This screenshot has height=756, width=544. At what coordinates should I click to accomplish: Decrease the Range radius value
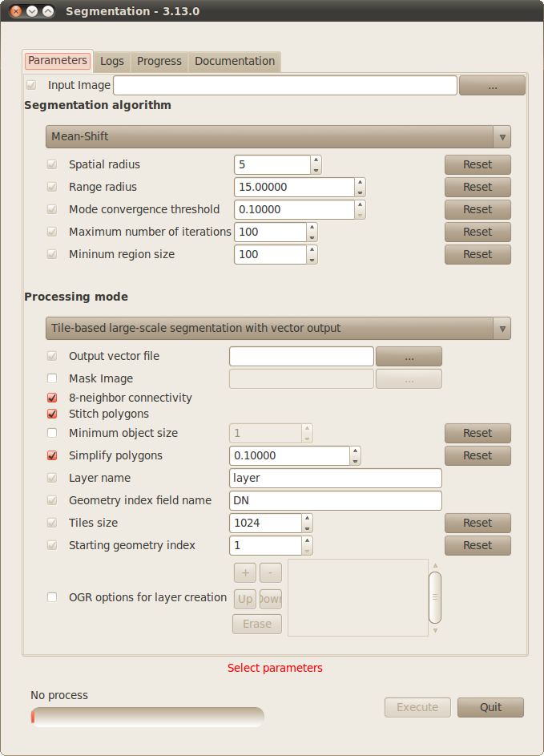[x=361, y=192]
